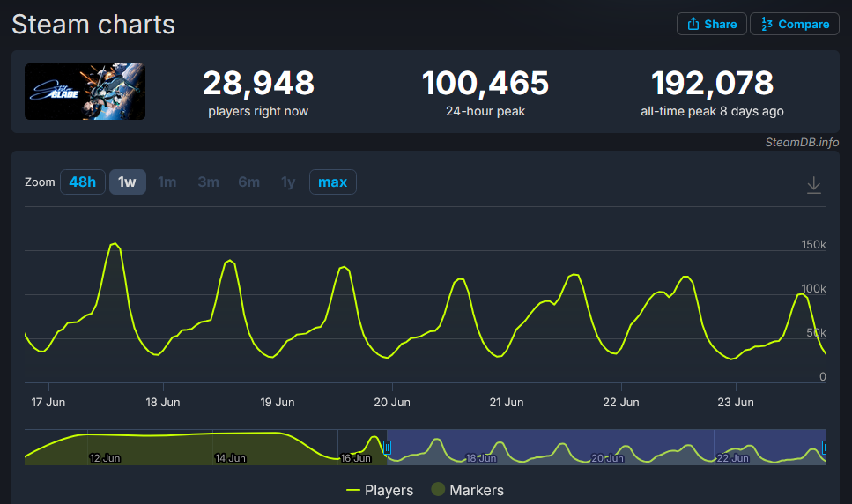Select the 48h zoom range

[x=83, y=182]
